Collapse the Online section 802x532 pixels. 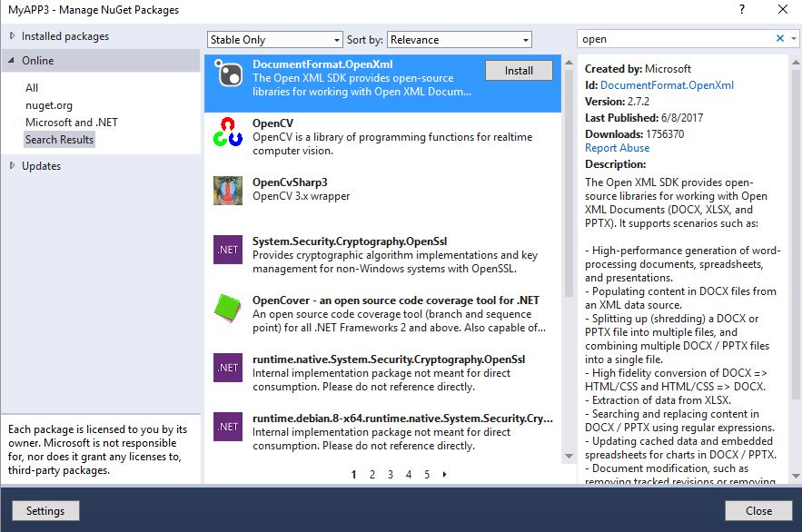tap(11, 60)
